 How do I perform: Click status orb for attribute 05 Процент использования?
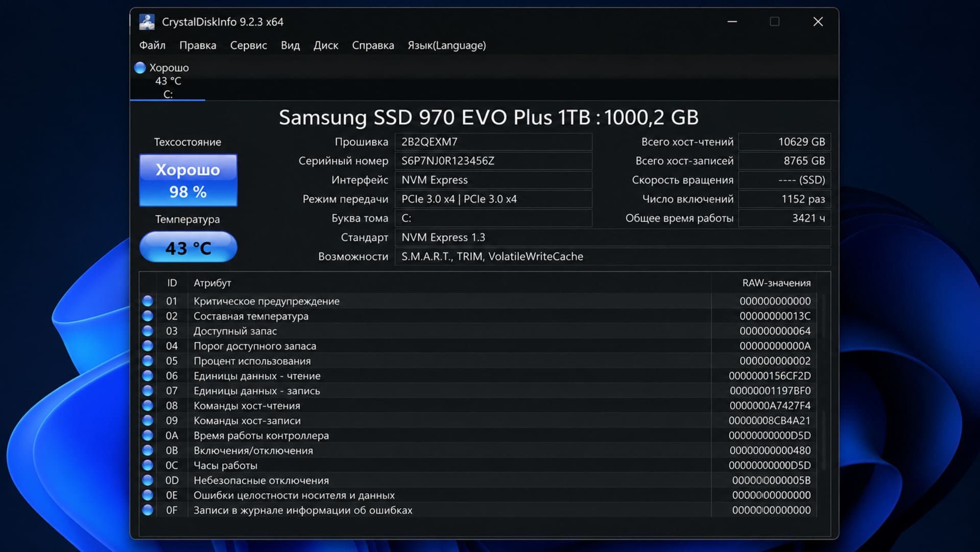click(148, 361)
